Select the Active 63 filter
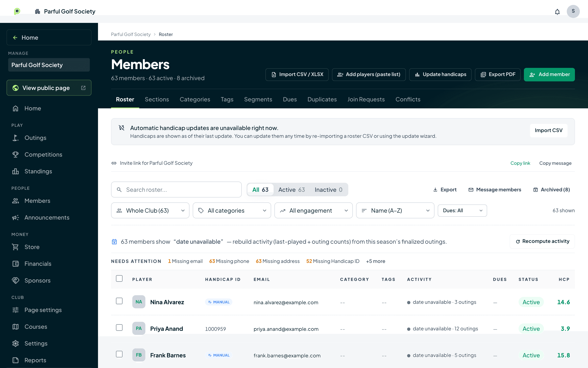 point(292,190)
